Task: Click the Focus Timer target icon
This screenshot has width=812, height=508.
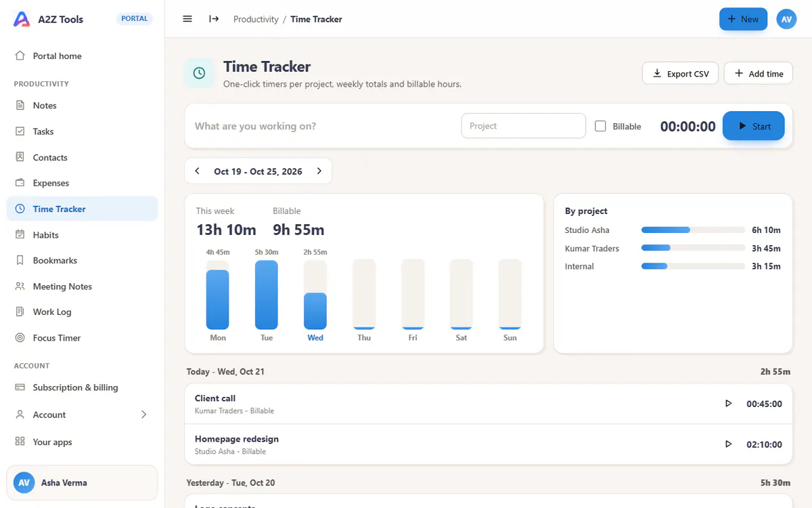Action: [20, 337]
